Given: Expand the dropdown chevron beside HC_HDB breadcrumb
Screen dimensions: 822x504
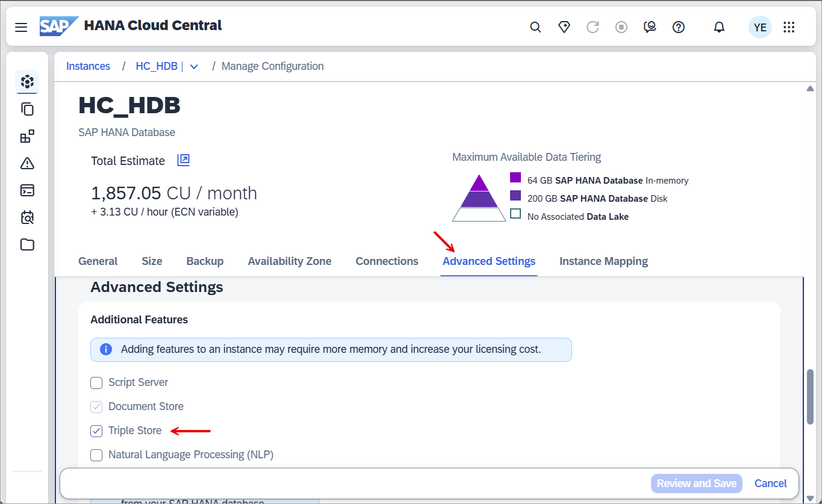Looking at the screenshot, I should pyautogui.click(x=194, y=66).
